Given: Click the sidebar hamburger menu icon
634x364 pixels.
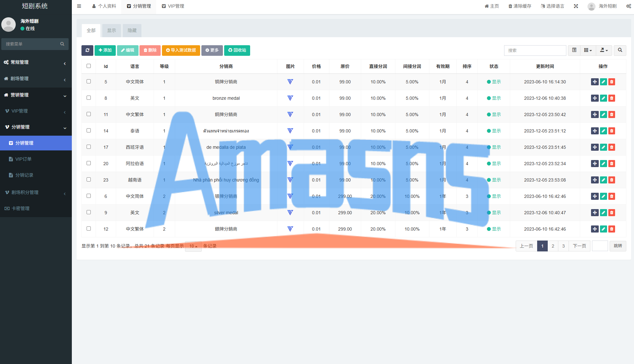Looking at the screenshot, I should (x=79, y=6).
